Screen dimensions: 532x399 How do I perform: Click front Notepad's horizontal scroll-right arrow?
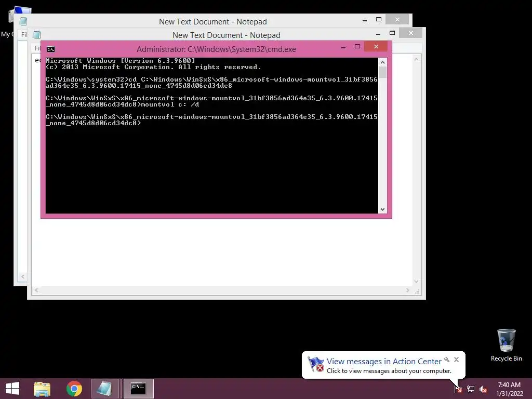click(408, 290)
